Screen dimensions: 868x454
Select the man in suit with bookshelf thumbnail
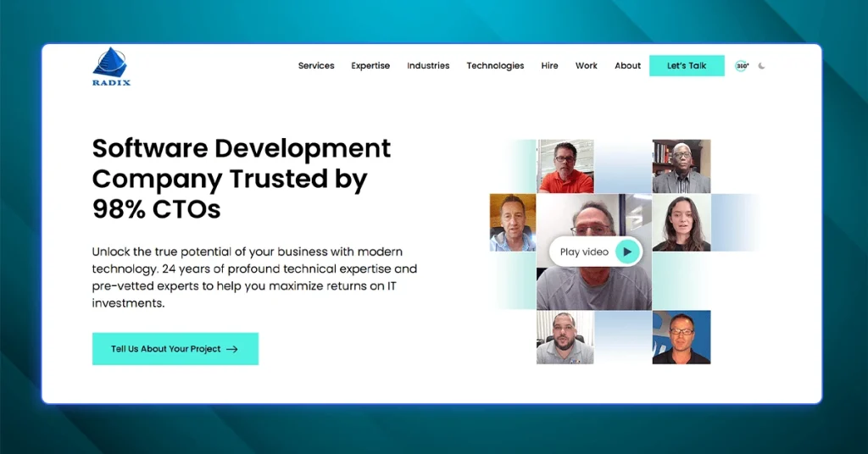pos(681,166)
